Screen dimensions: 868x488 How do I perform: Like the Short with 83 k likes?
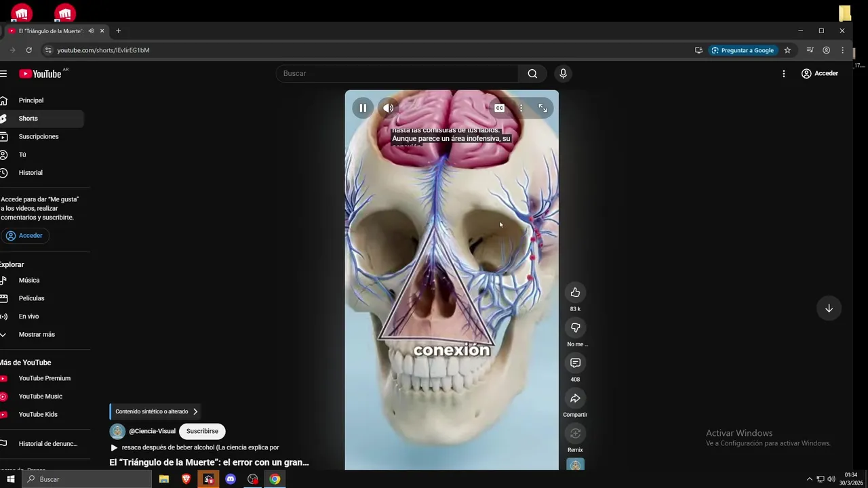coord(575,292)
